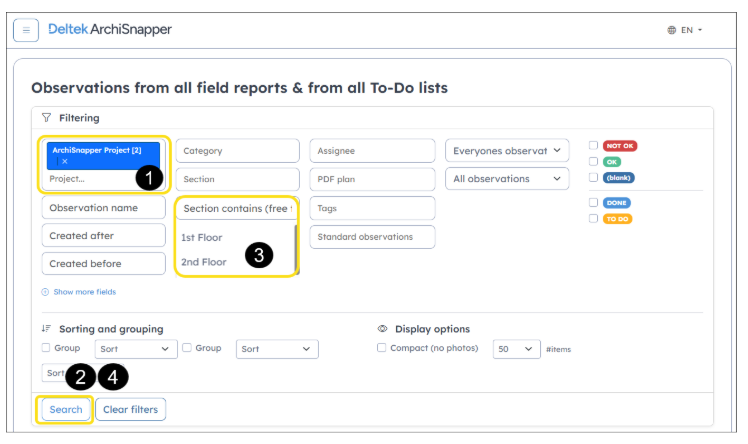Click the Search button

coord(66,410)
